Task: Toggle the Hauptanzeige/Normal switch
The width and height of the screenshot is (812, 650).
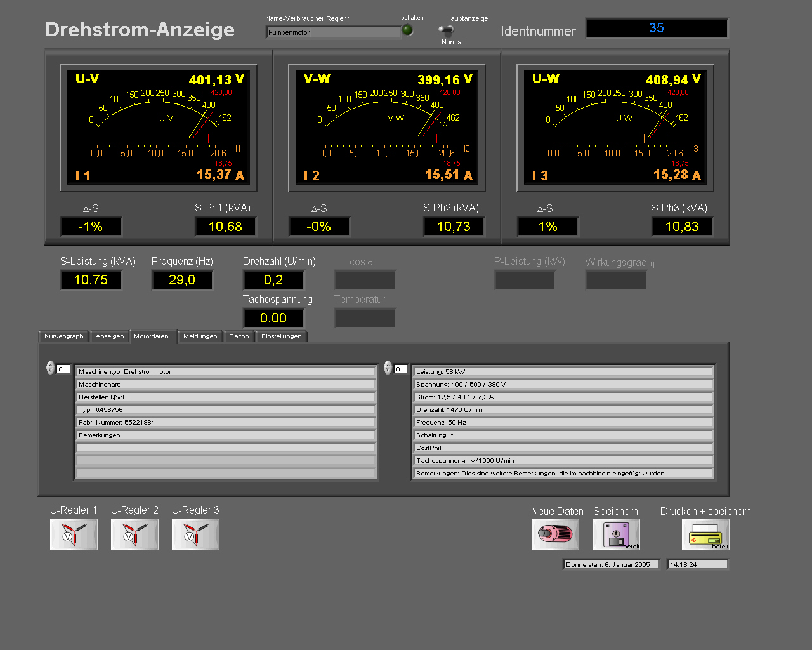Action: 446,30
